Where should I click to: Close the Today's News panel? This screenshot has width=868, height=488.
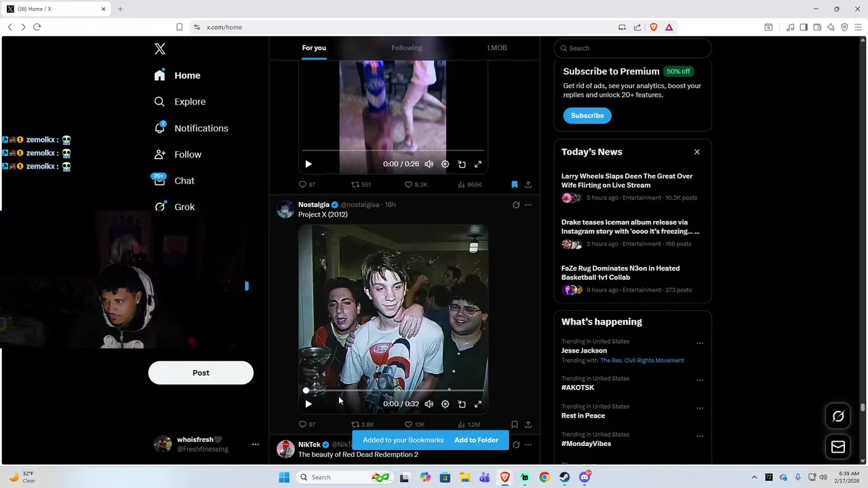[696, 152]
